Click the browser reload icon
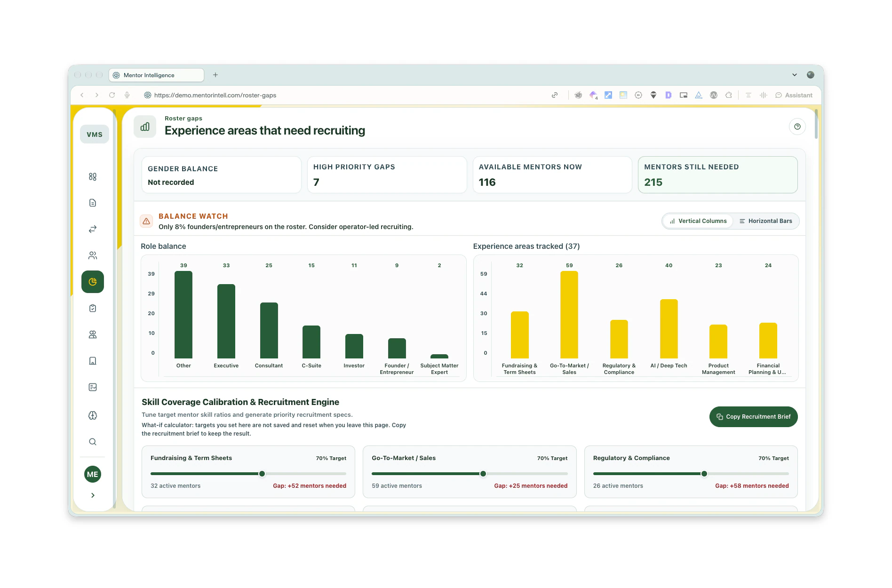892x588 pixels. [112, 95]
